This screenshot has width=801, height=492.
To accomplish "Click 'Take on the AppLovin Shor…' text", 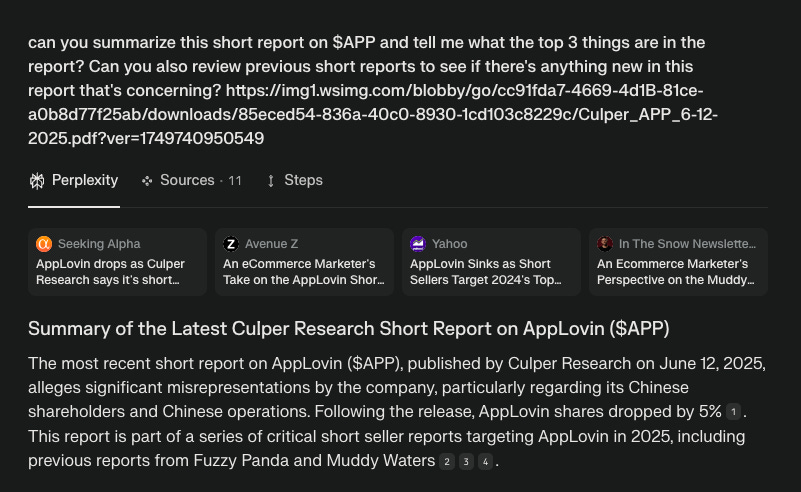I will tap(304, 280).
